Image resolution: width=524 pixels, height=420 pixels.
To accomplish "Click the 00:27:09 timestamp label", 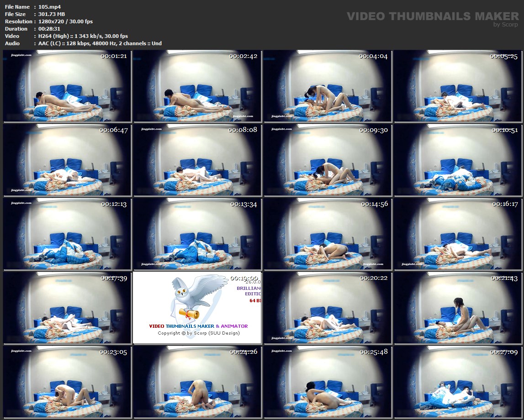I will click(504, 352).
